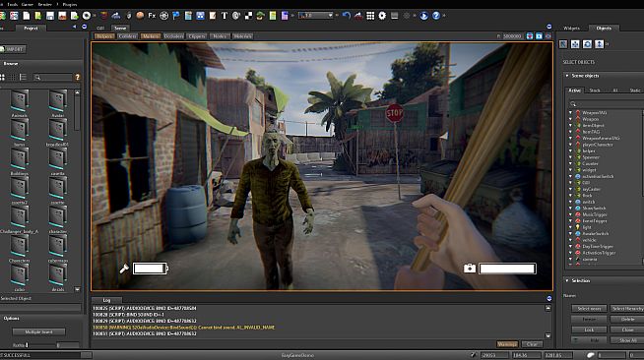Click the green tree terrain icon
The height and width of the screenshot is (360, 644).
tap(260, 16)
